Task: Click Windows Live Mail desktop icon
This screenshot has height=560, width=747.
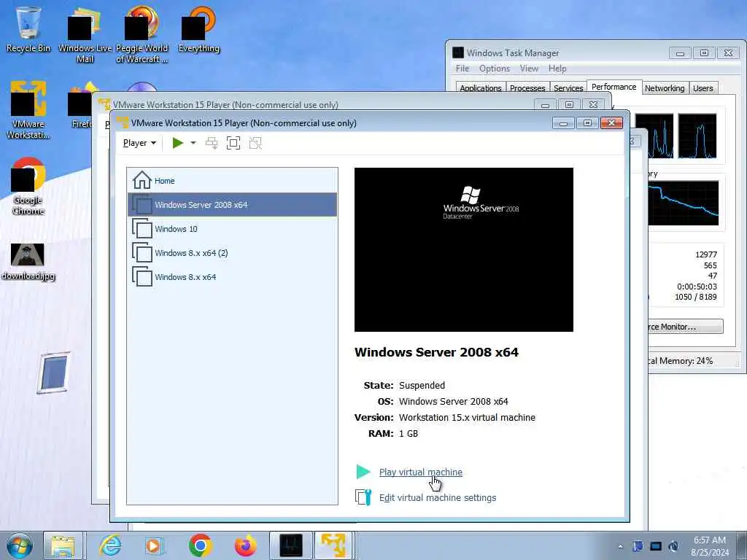Action: coord(85,35)
